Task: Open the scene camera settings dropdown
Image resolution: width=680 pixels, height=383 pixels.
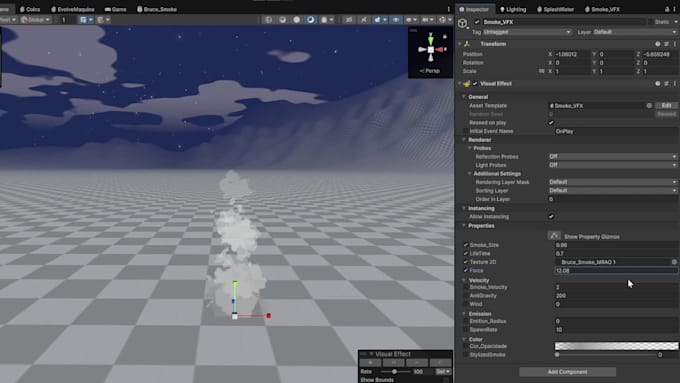Action: [427, 20]
